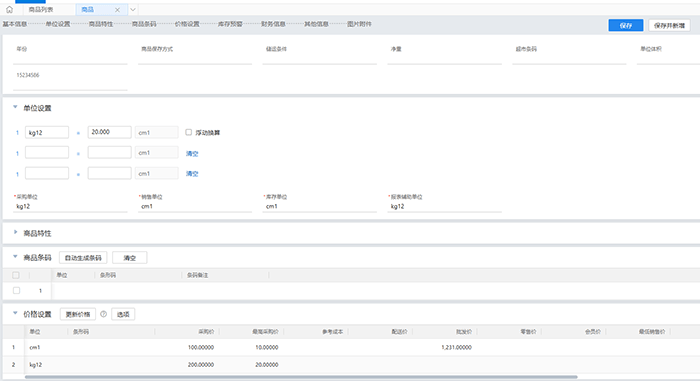Screen dimensions: 700x381
Task: Jump to 单位设置 in the step navigation
Action: (x=58, y=24)
